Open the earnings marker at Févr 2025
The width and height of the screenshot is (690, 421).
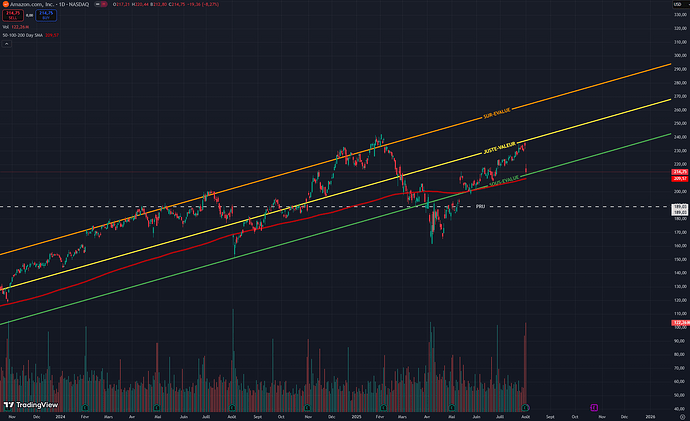click(383, 408)
